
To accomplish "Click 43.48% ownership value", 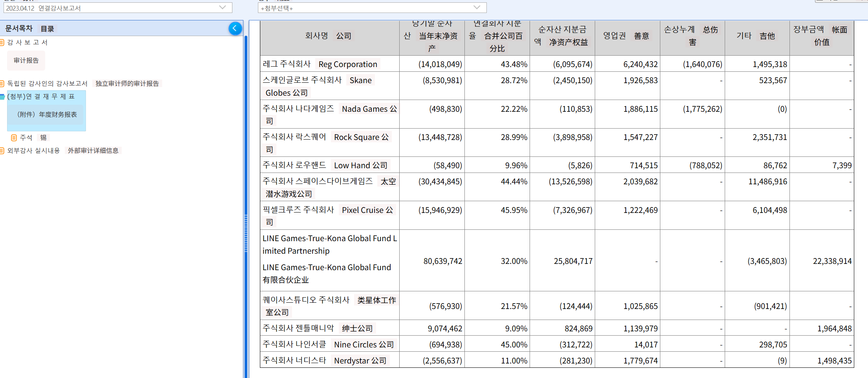I will tap(514, 64).
